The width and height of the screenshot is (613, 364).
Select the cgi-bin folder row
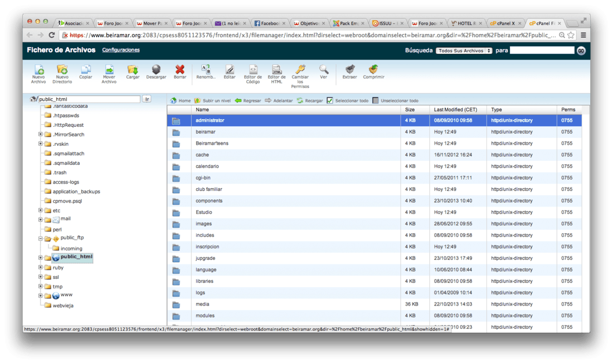tap(374, 178)
